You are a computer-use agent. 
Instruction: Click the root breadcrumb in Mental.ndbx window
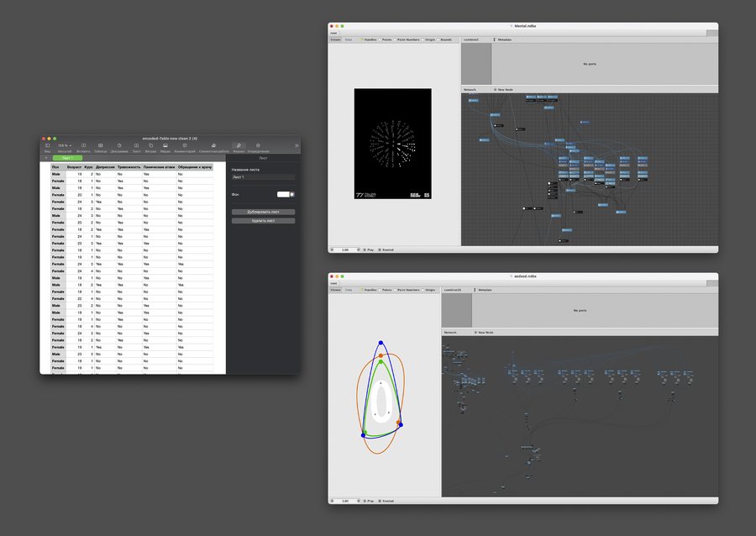click(x=333, y=34)
